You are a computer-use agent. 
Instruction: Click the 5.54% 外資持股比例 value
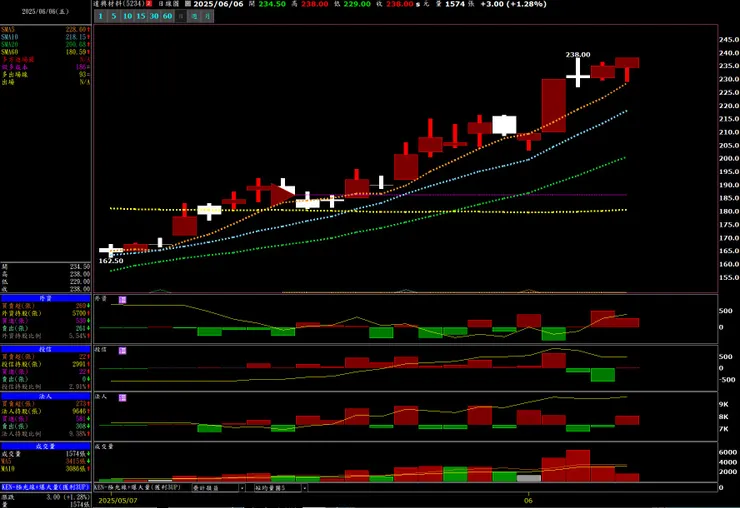(78, 336)
